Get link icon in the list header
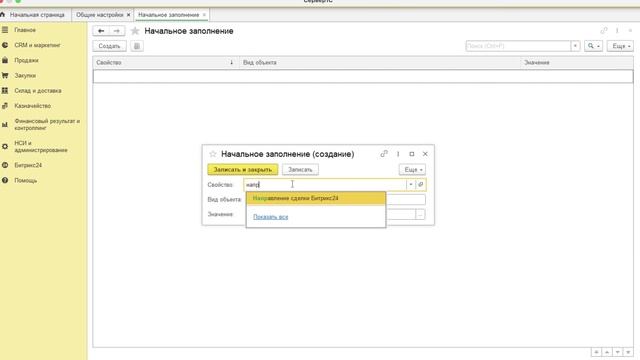Screen dimensions: 640x360 pos(604,31)
